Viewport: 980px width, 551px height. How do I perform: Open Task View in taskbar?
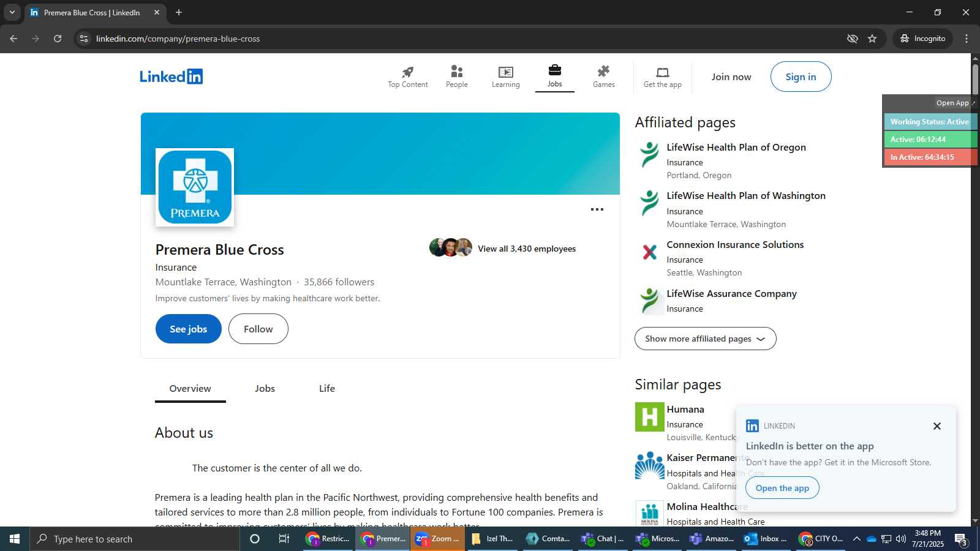[x=284, y=539]
